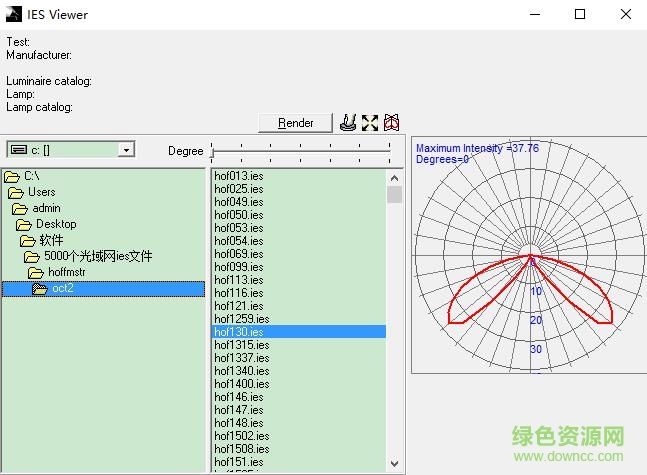
Task: Select the C:\ root folder
Action: tap(32, 176)
